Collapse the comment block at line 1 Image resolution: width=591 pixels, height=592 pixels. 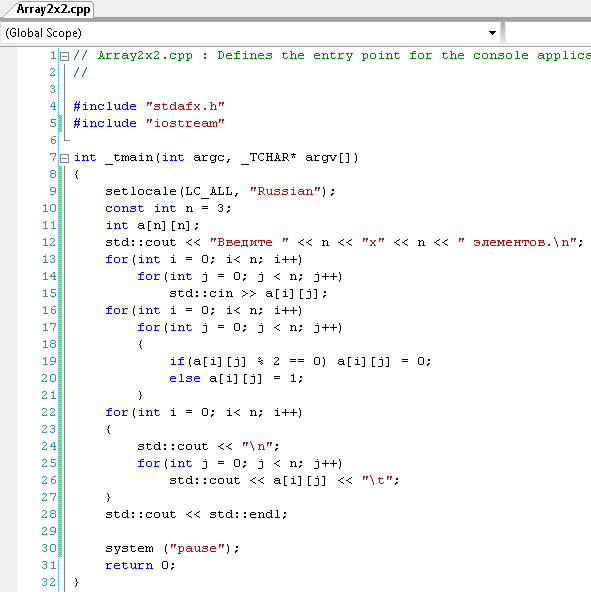[65, 56]
